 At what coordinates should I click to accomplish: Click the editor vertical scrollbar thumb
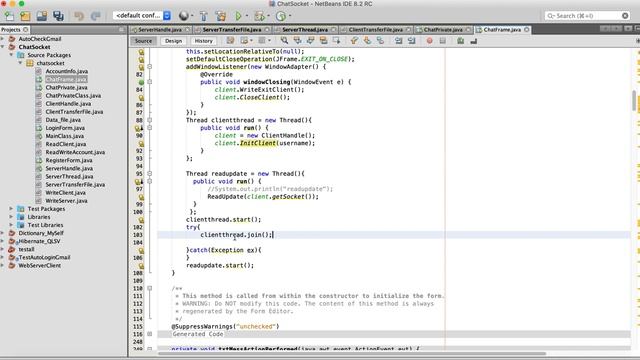coord(634,100)
